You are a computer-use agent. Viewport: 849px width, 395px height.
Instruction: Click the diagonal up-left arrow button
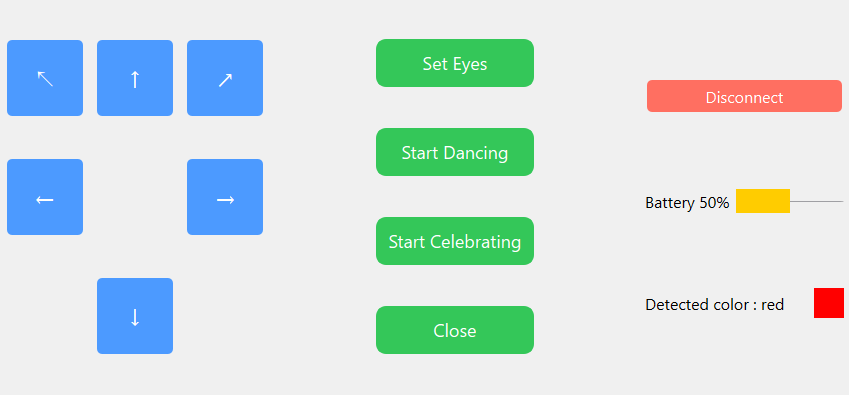pos(45,78)
